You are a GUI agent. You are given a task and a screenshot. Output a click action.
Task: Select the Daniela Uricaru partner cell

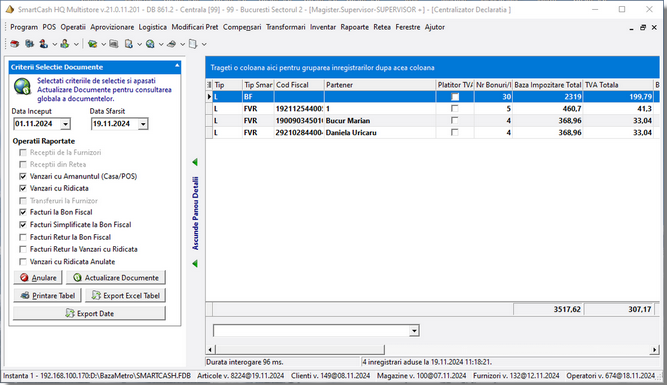click(379, 132)
